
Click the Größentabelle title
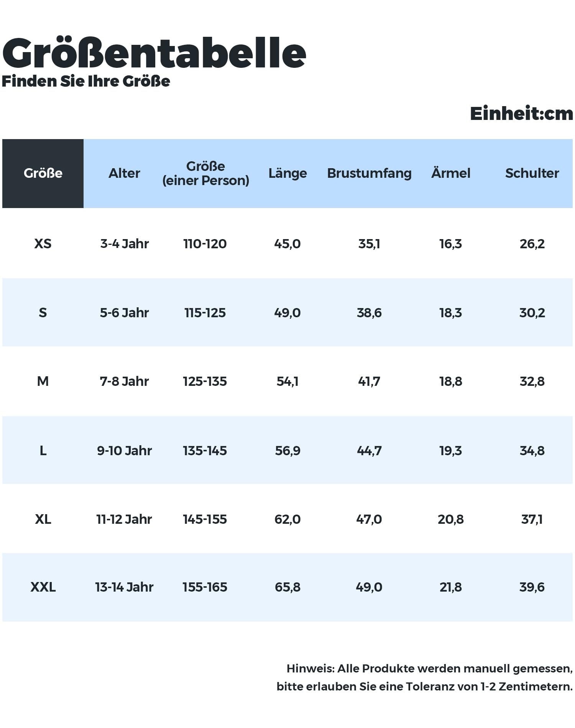(154, 53)
